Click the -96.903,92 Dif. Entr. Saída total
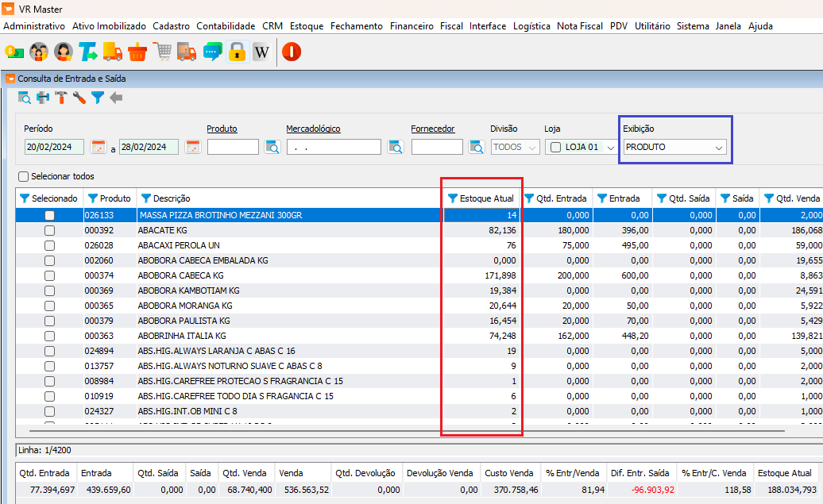The image size is (823, 504). click(641, 489)
